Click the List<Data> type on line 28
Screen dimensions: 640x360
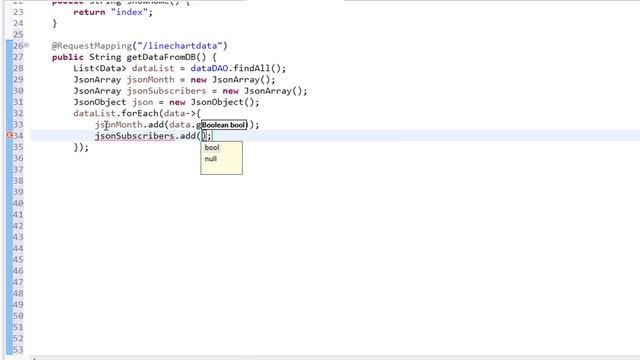[100, 68]
